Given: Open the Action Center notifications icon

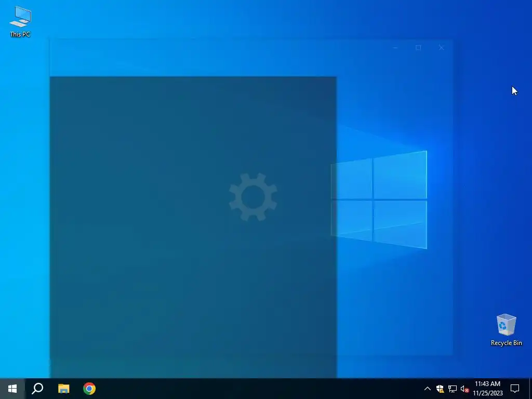Looking at the screenshot, I should 515,389.
